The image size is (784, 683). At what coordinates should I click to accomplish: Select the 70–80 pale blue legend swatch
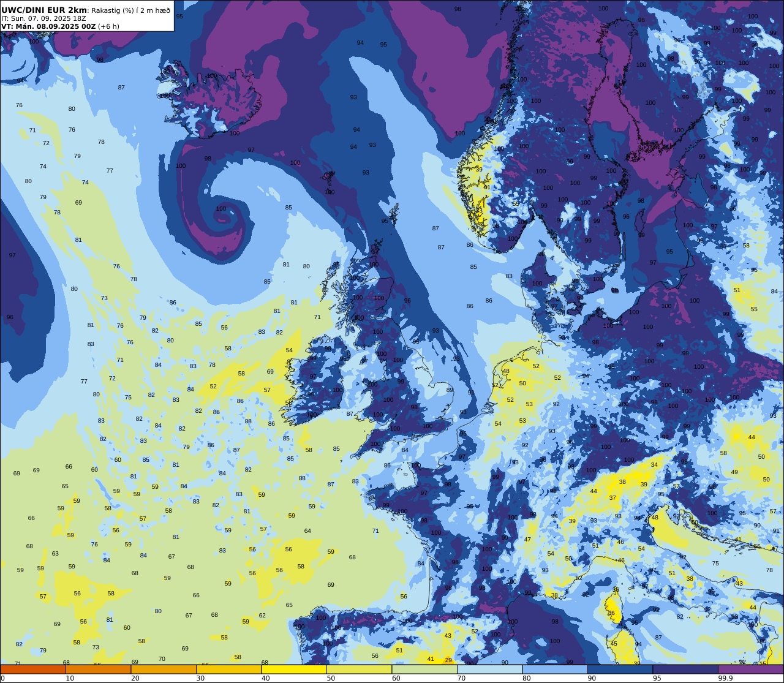[x=489, y=670]
